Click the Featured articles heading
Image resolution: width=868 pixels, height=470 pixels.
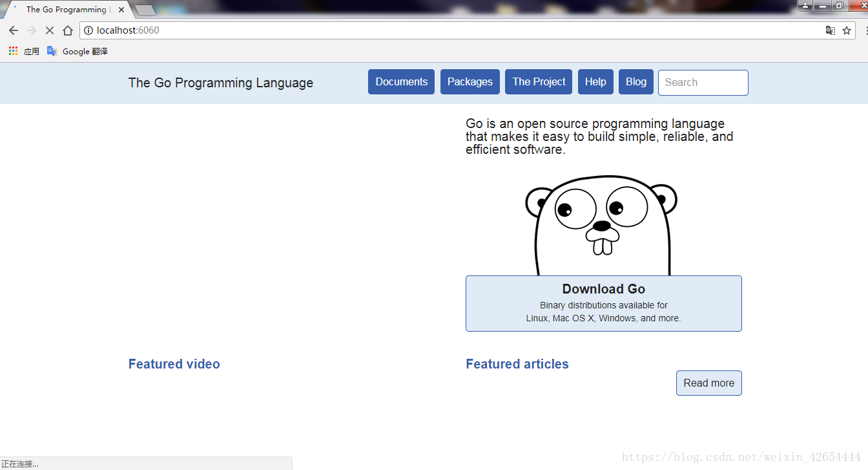(x=517, y=364)
